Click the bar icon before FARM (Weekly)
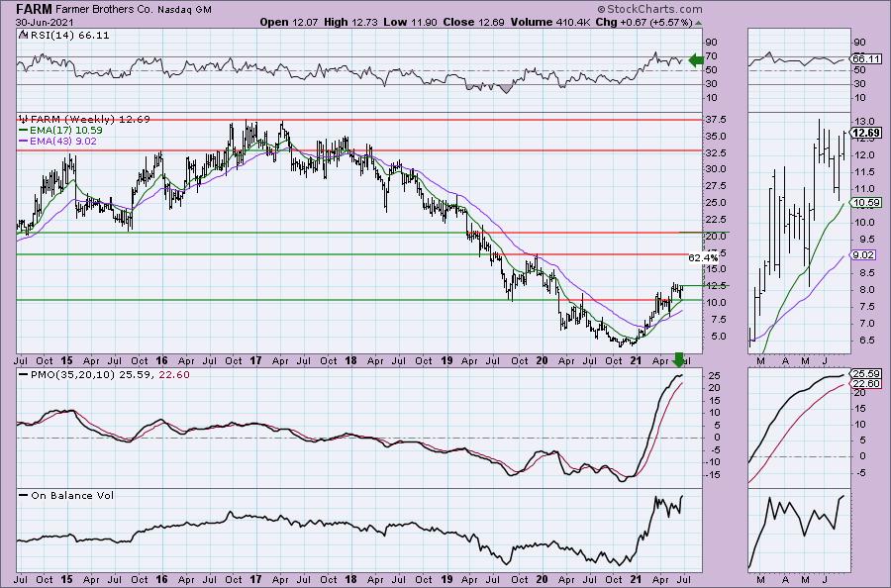Viewport: 891px width, 588px height. click(x=24, y=119)
